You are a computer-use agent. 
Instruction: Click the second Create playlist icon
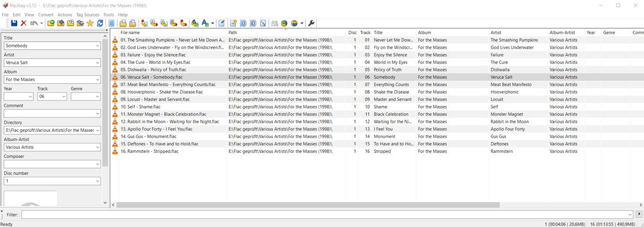point(133,23)
